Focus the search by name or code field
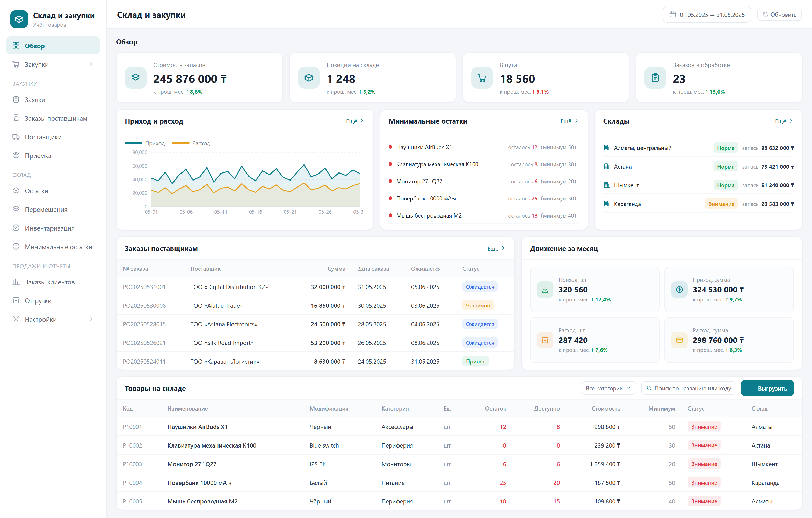 click(x=688, y=388)
